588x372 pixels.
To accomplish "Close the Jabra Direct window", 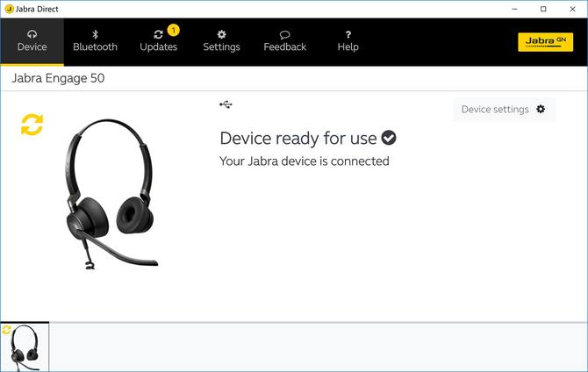I will pos(572,9).
